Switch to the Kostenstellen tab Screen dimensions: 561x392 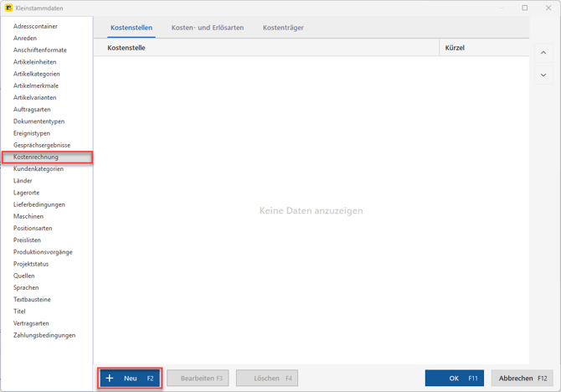[x=131, y=28]
